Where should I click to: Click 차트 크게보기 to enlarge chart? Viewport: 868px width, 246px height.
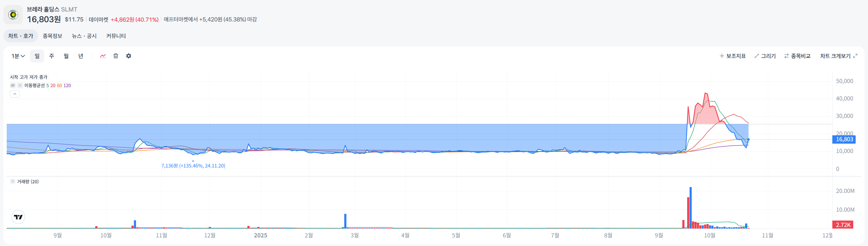[x=838, y=56]
